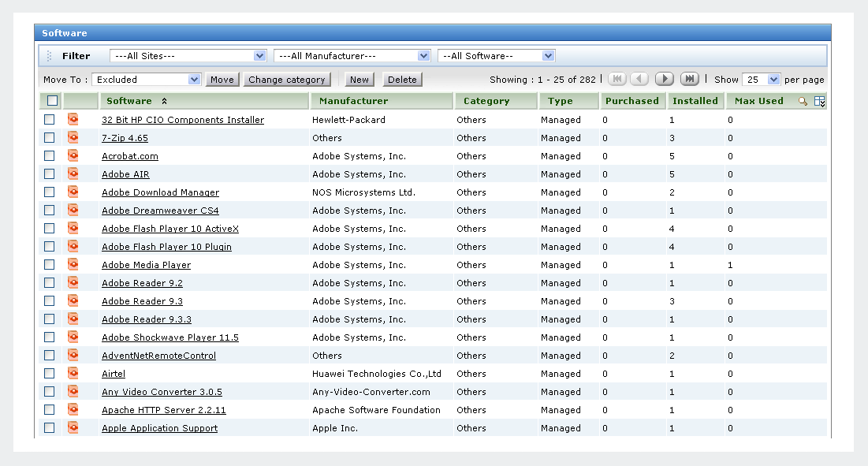This screenshot has height=466, width=868.
Task: Go to previous page icon
Action: point(639,79)
